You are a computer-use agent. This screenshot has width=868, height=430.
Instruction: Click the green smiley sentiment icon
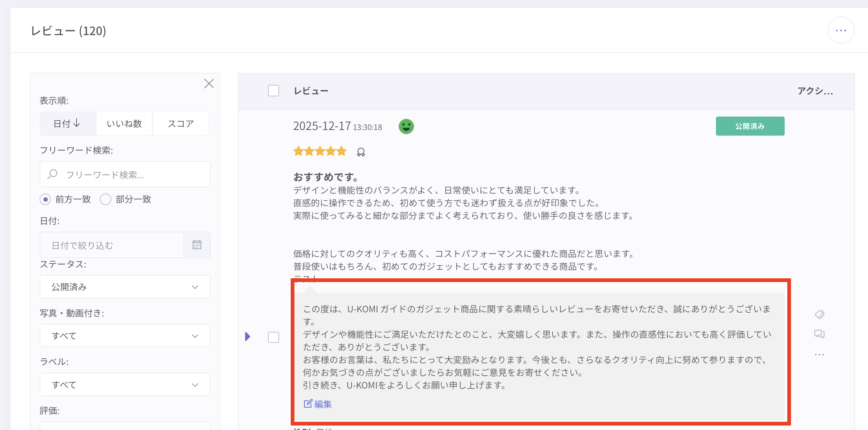tap(406, 126)
